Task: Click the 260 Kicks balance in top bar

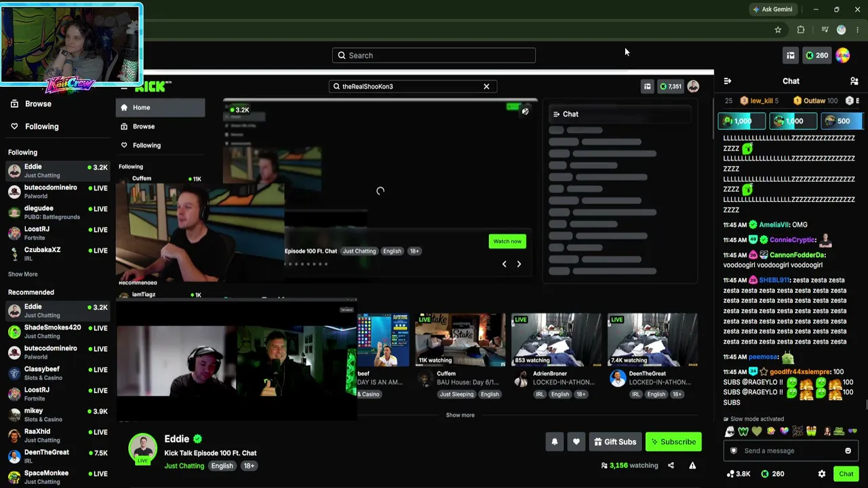Action: coord(817,56)
